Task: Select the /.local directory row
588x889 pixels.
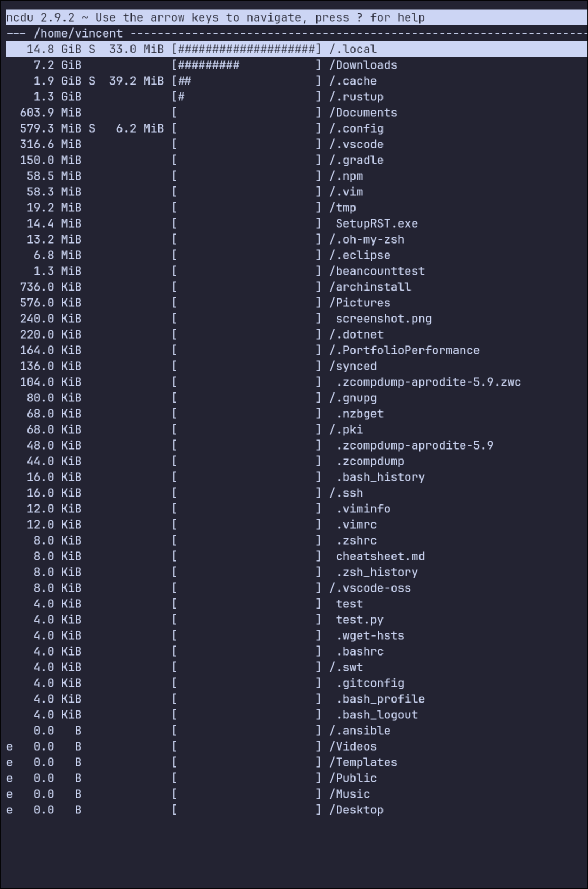Action: click(x=353, y=49)
